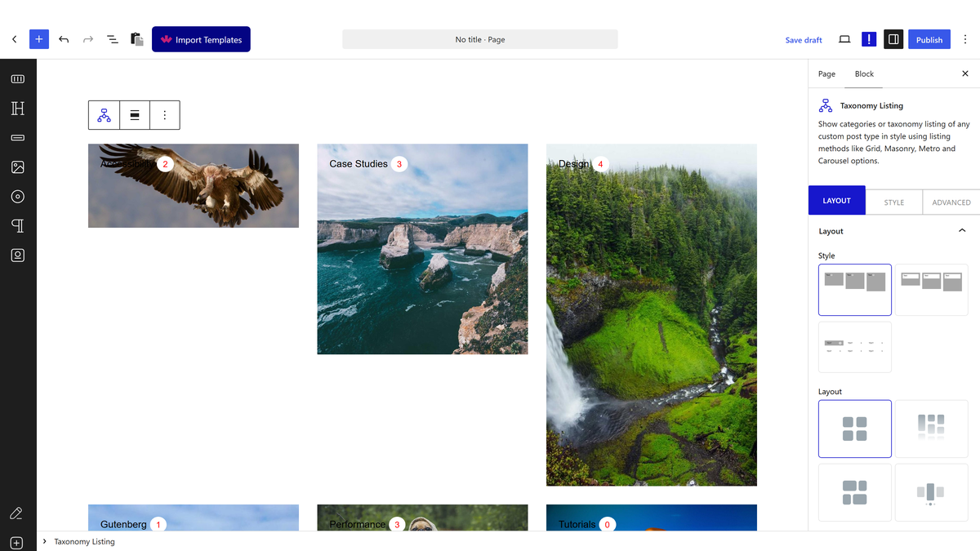The height and width of the screenshot is (551, 980).
Task: Select the LAYOUT settings tab
Action: (x=836, y=201)
